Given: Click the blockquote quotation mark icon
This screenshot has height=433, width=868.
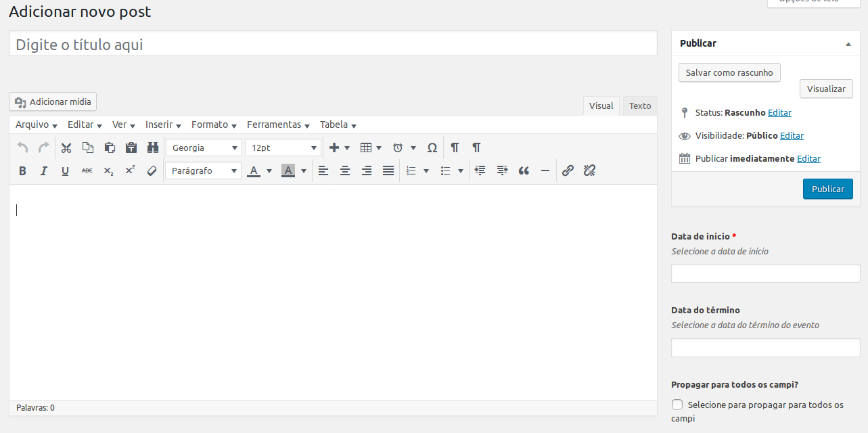Looking at the screenshot, I should click(524, 171).
